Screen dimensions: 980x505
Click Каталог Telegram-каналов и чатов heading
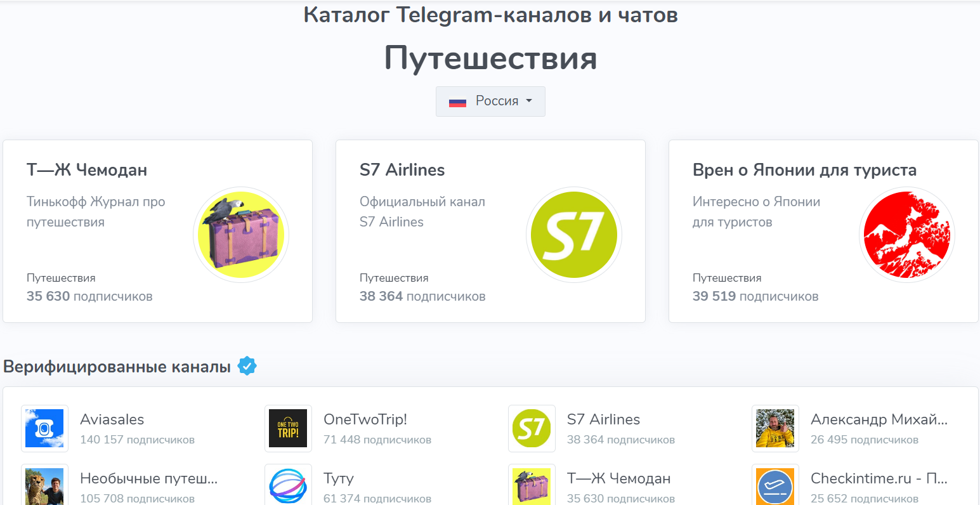(x=490, y=14)
